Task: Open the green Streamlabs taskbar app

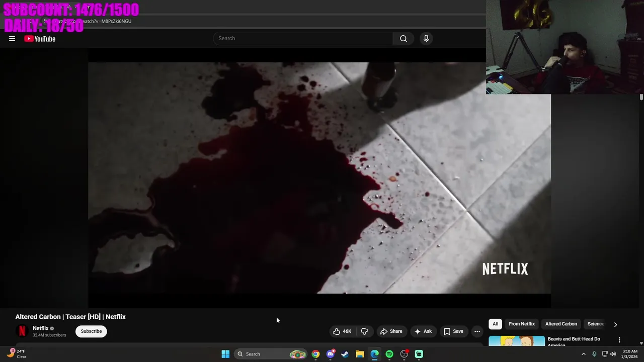Action: [x=419, y=354]
